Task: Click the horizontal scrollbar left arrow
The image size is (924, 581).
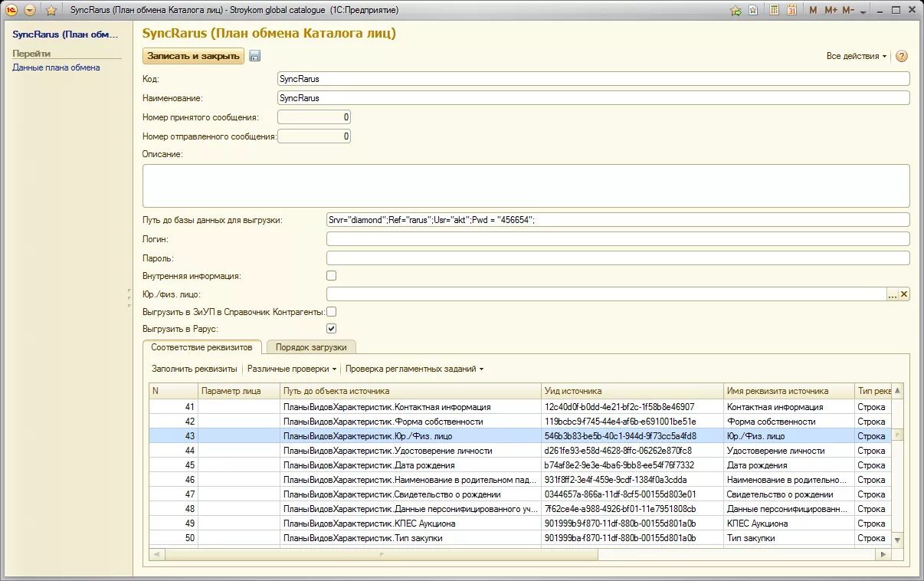Action: [x=156, y=553]
